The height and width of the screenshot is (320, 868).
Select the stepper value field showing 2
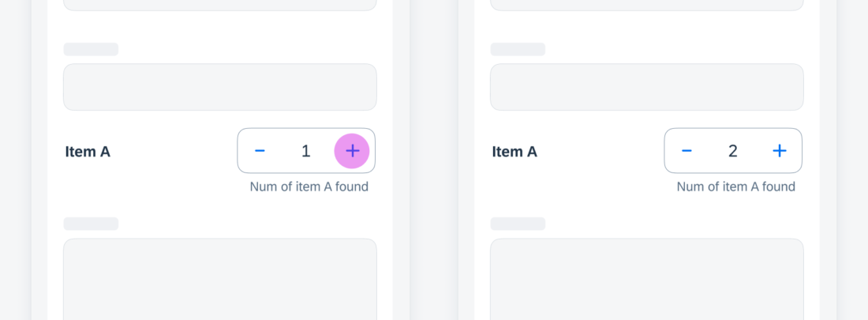(733, 151)
